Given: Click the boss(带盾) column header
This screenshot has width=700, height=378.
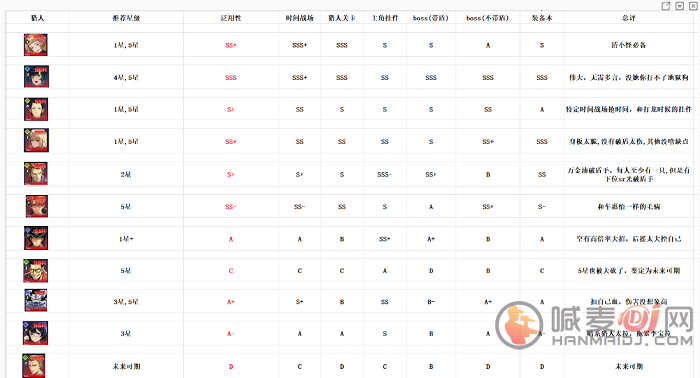Looking at the screenshot, I should click(x=431, y=18).
